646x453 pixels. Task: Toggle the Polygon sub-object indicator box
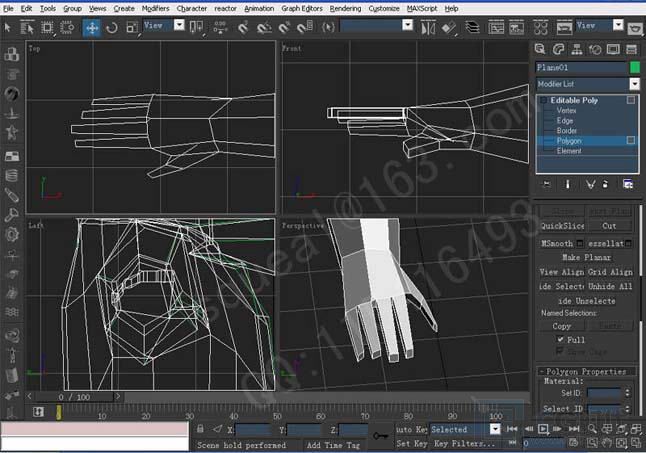click(631, 140)
